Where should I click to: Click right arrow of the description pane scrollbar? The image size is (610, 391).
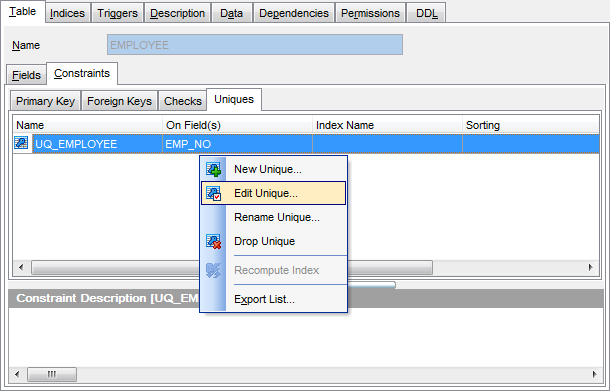click(594, 374)
